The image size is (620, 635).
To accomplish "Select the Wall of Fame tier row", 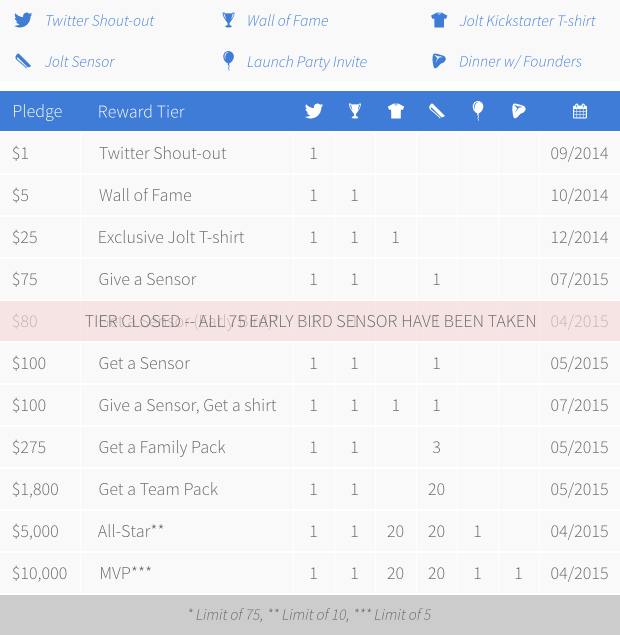I will 310,195.
